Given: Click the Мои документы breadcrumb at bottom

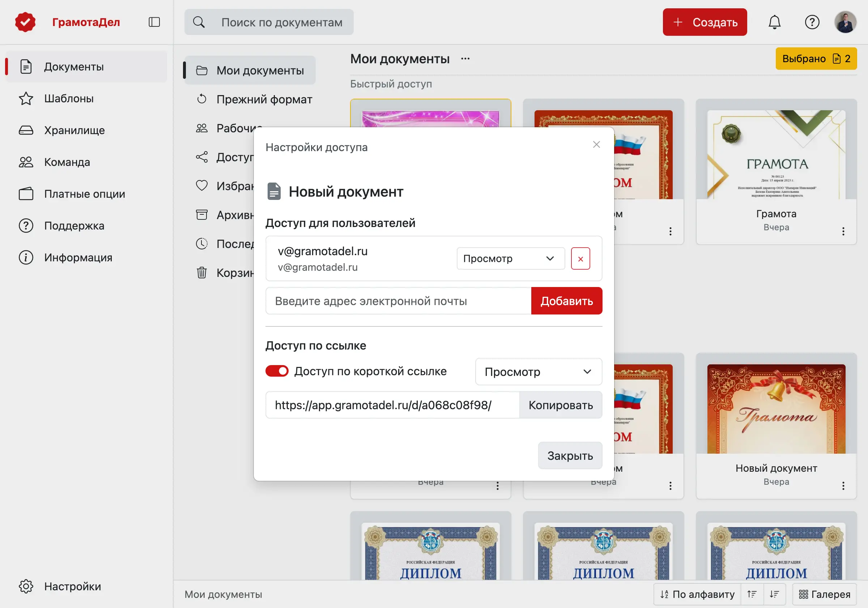Looking at the screenshot, I should 223,594.
